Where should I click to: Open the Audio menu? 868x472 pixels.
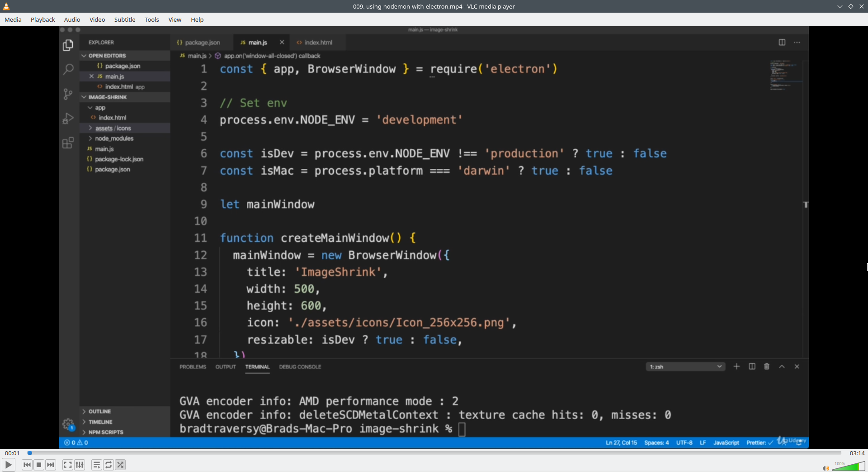point(72,19)
